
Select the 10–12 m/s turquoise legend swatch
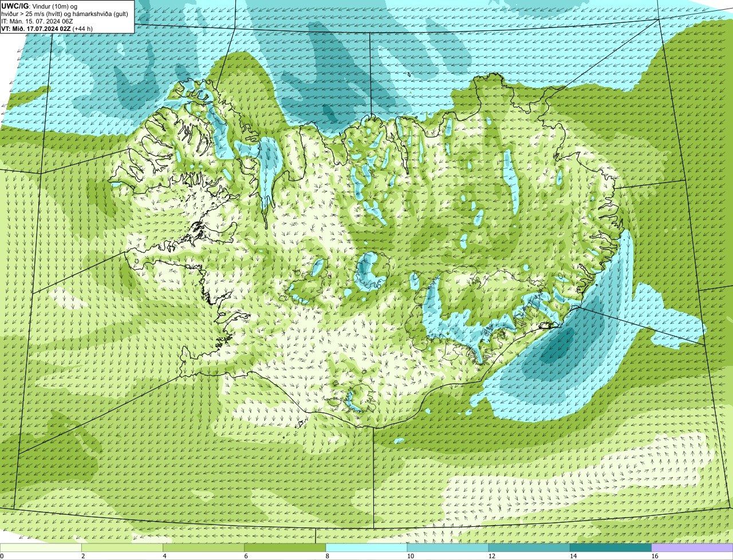tap(448, 548)
